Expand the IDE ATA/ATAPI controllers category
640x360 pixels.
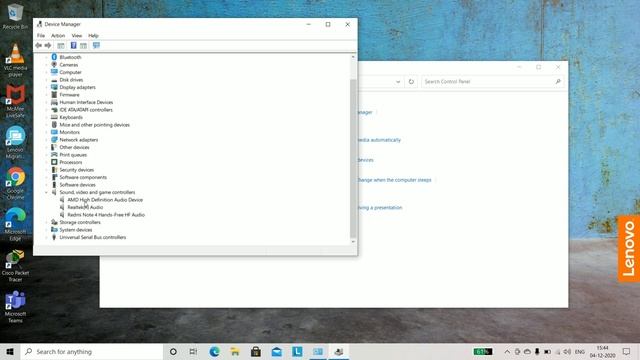click(x=47, y=110)
